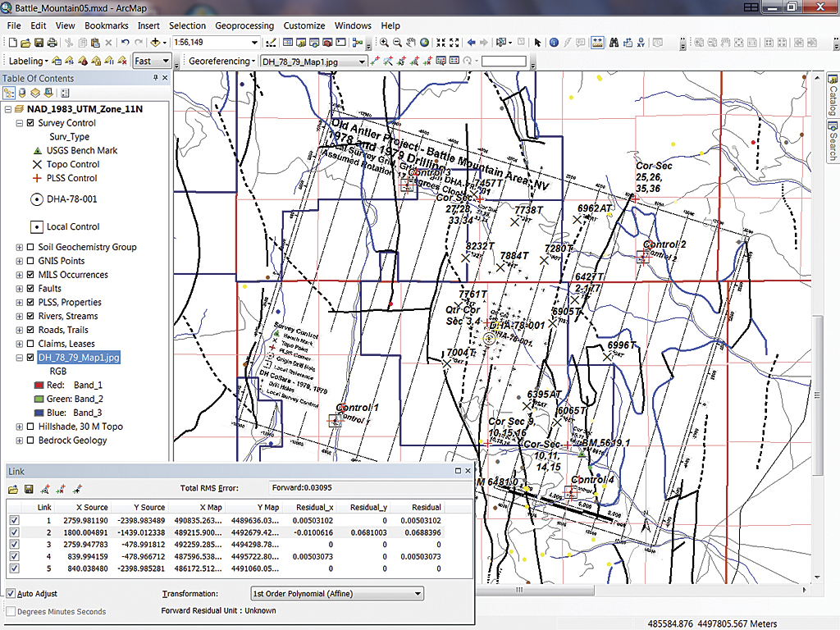Expand the Claims, Leases layer

point(20,344)
